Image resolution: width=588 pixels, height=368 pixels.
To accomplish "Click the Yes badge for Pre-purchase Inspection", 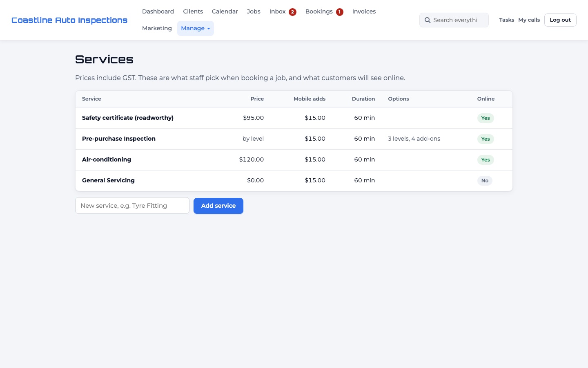I will [x=486, y=139].
